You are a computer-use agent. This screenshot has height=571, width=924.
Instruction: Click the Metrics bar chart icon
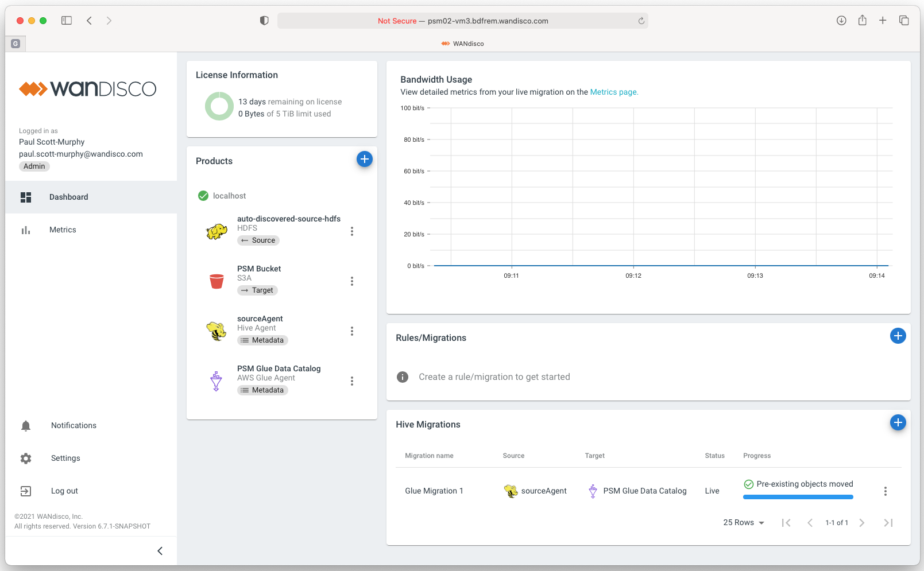point(26,230)
